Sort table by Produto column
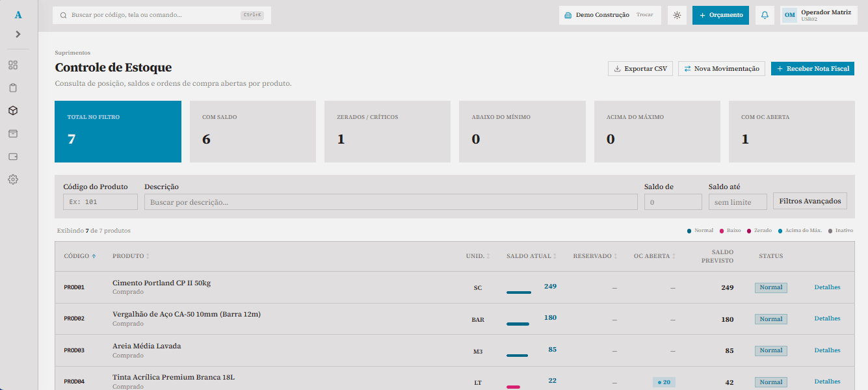 point(131,256)
